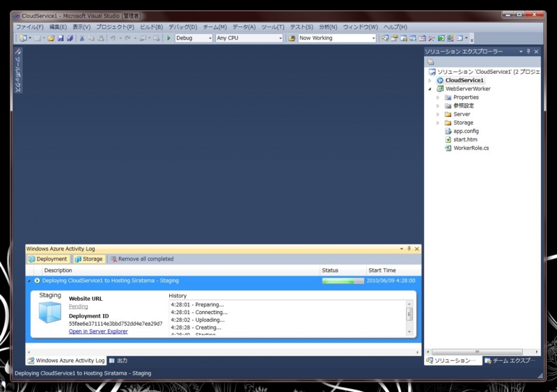
Task: Click the Solution Explorer properties icon
Action: 430,62
